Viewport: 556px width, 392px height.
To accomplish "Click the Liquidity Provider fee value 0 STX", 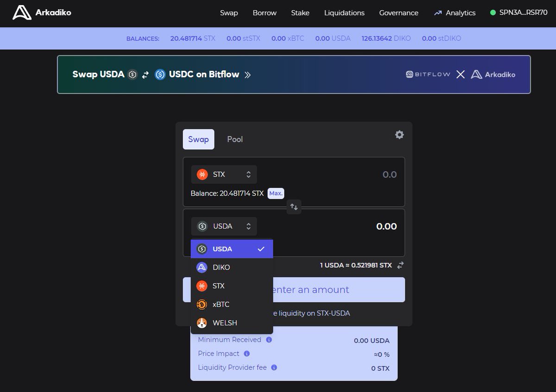I will (380, 368).
